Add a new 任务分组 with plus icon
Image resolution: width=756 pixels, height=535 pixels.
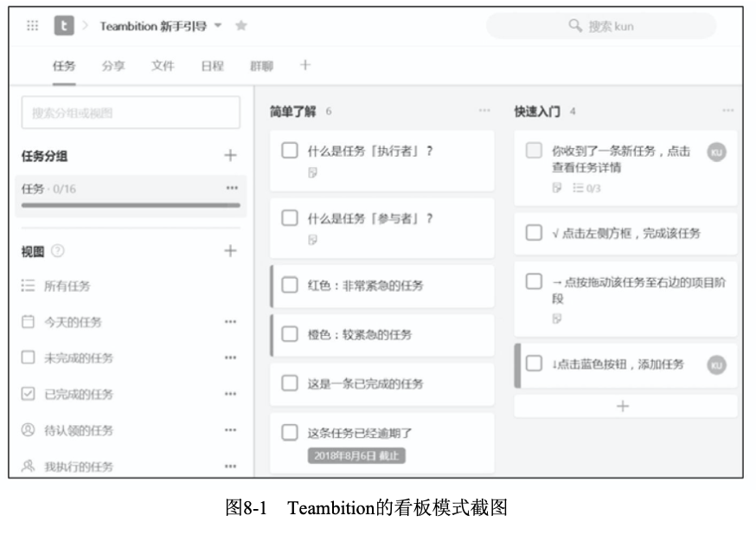[230, 155]
